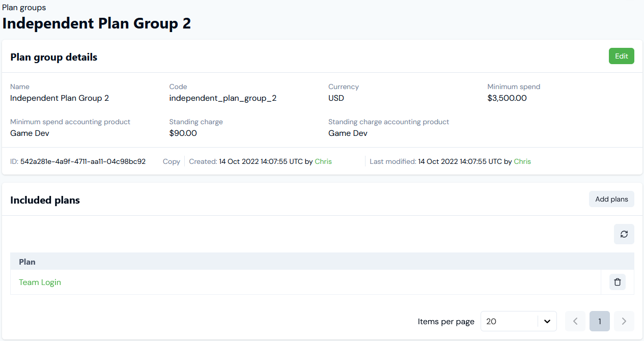Copy the plan group ID
644x341 pixels.
171,161
